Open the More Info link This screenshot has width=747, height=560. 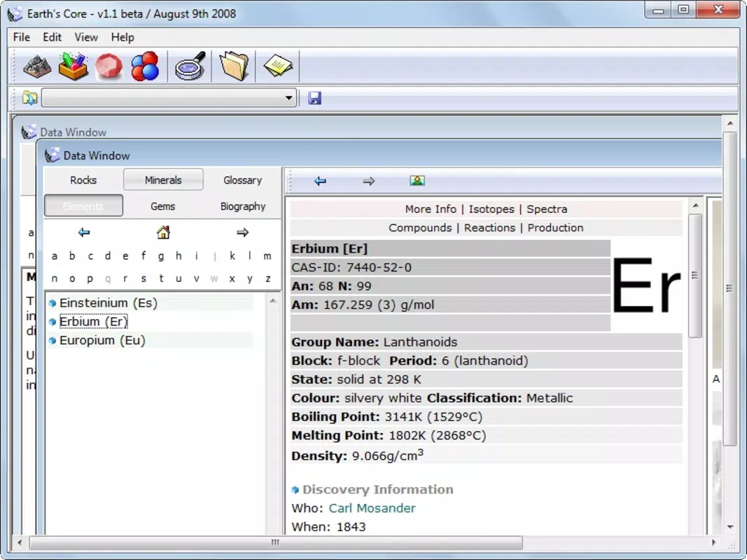pyautogui.click(x=431, y=209)
